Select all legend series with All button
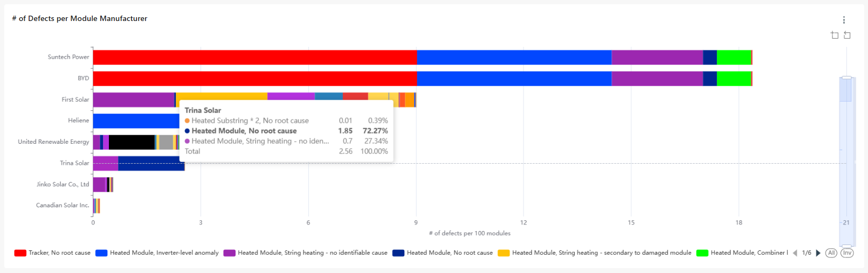Screen dimensions: 868x273 click(831, 253)
